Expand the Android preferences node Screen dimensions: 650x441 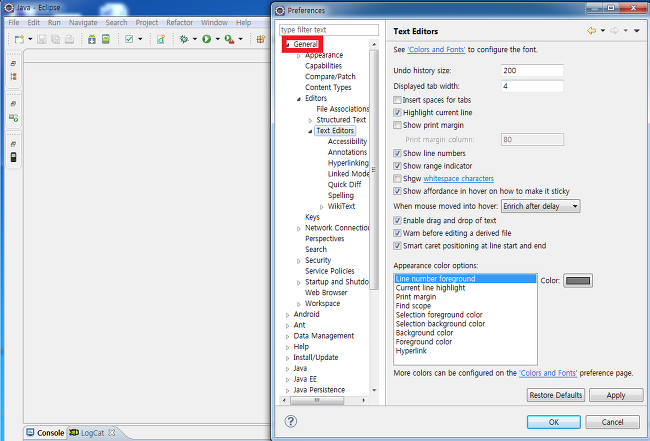click(x=287, y=315)
